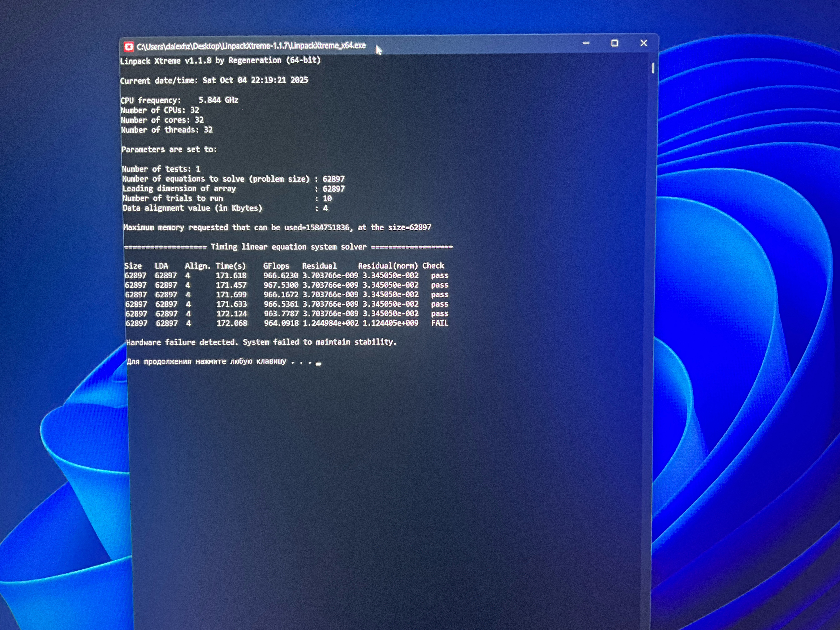This screenshot has height=630, width=840.
Task: Click the Linpack Xtreme red title bar icon
Action: (129, 47)
